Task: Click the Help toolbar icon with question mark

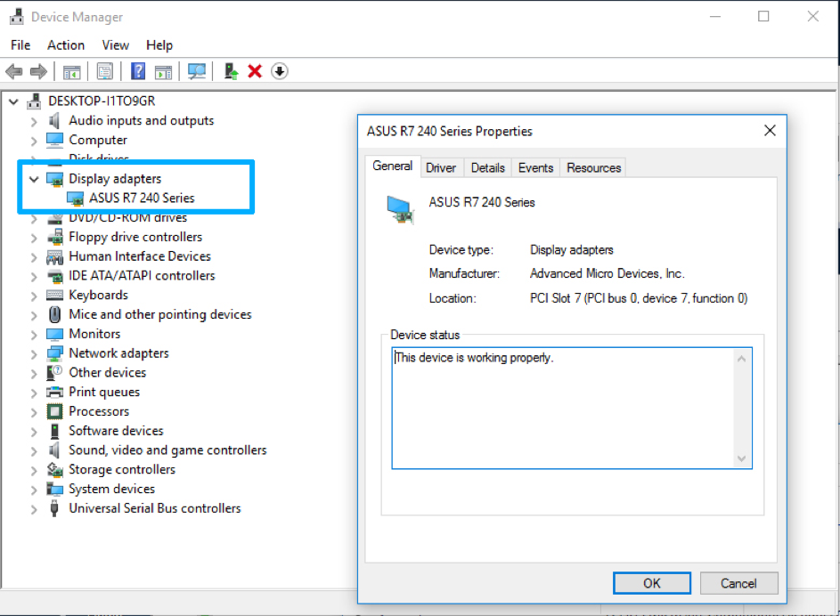Action: click(138, 71)
